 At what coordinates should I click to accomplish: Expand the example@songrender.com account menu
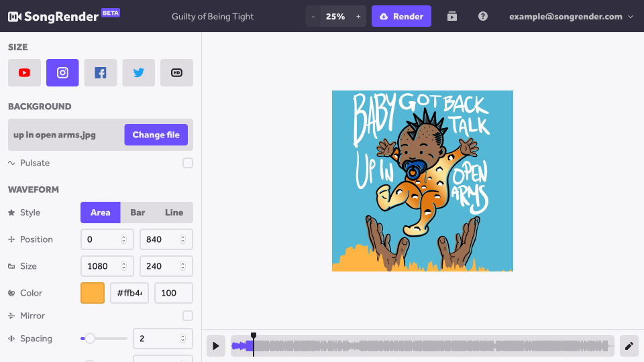(571, 16)
